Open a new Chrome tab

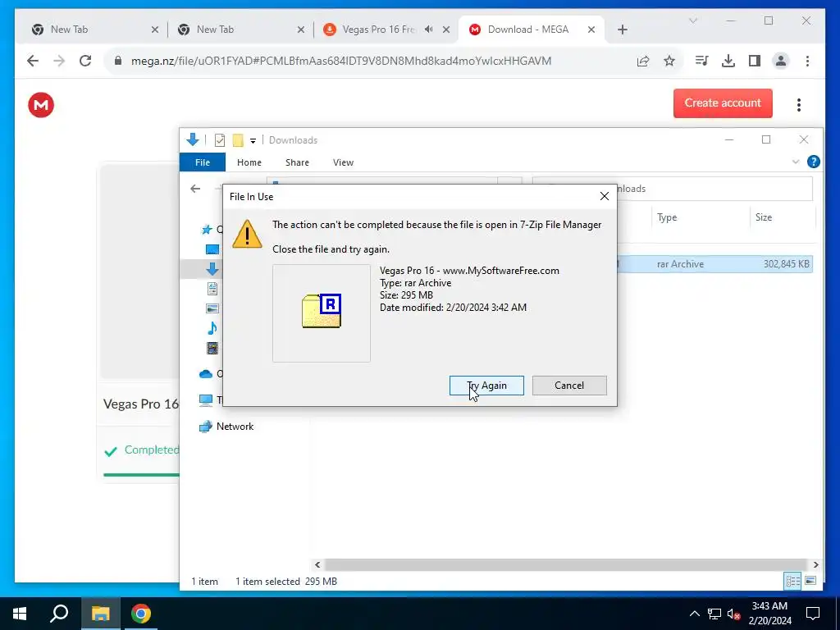622,30
